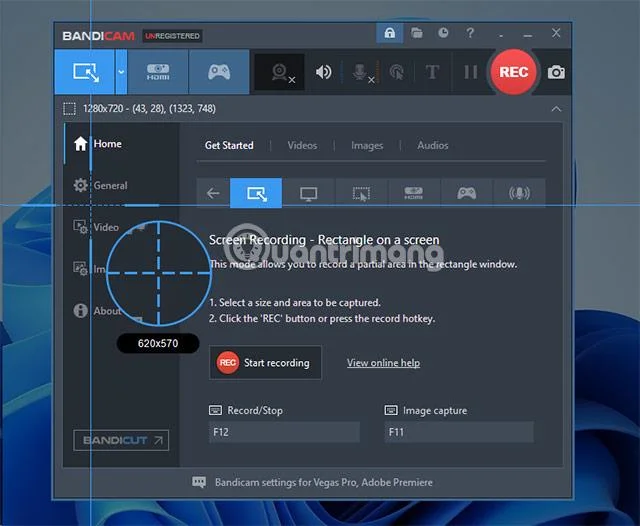This screenshot has width=640, height=526.
Task: Click the big red REC button
Action: click(513, 72)
